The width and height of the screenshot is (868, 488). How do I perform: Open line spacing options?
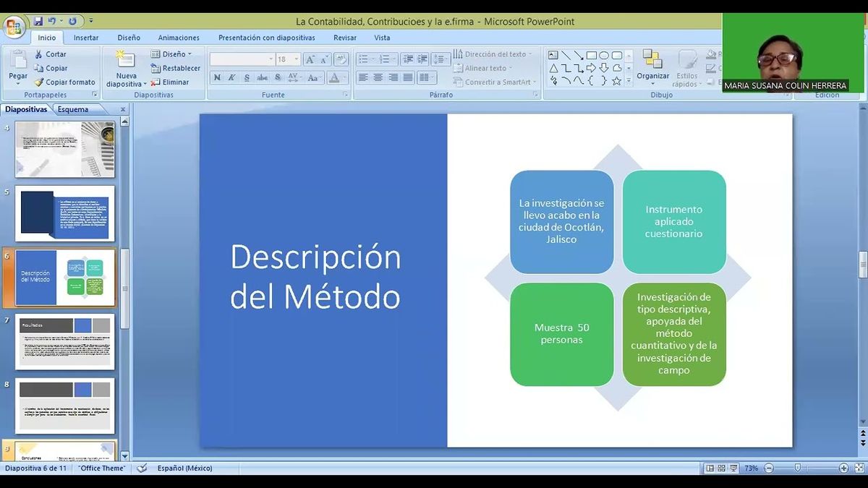coord(441,59)
